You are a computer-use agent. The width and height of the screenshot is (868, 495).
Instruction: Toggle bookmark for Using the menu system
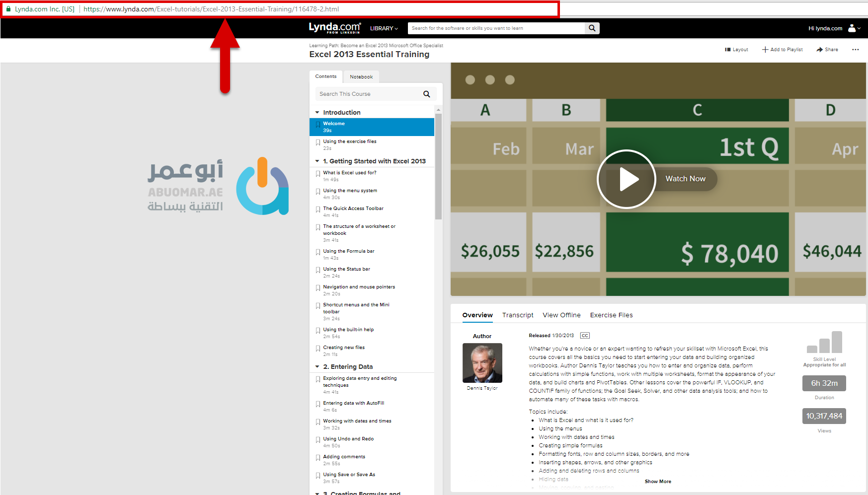tap(318, 192)
